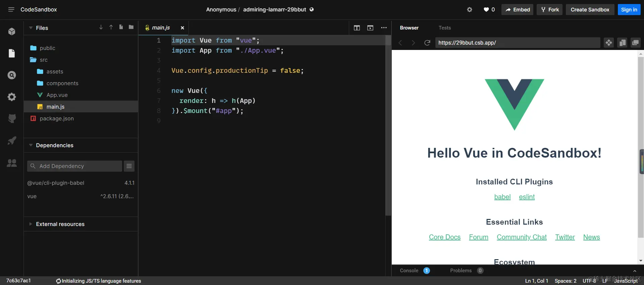Click the preview URL address field
Screen dimensions: 644x285
pos(518,43)
